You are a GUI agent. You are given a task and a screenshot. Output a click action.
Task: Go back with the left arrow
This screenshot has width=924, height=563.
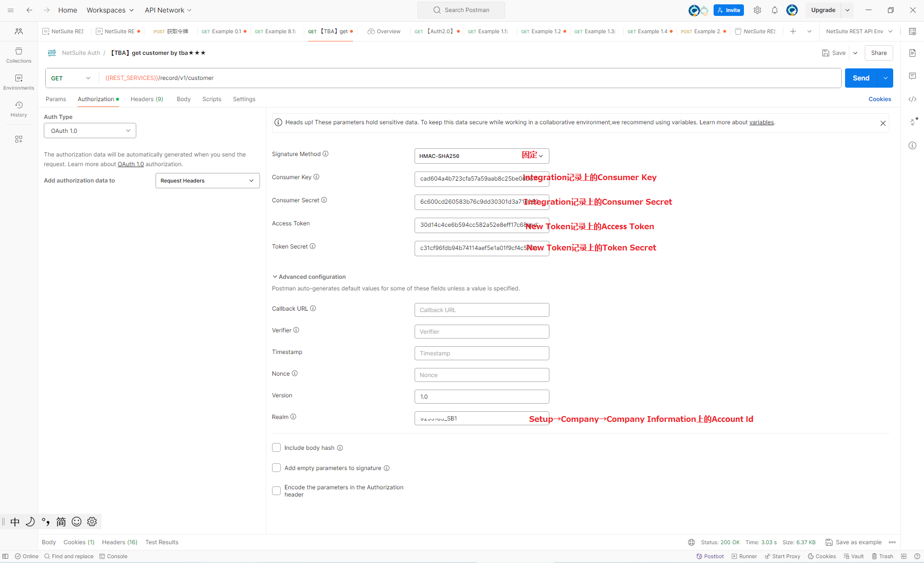click(29, 10)
